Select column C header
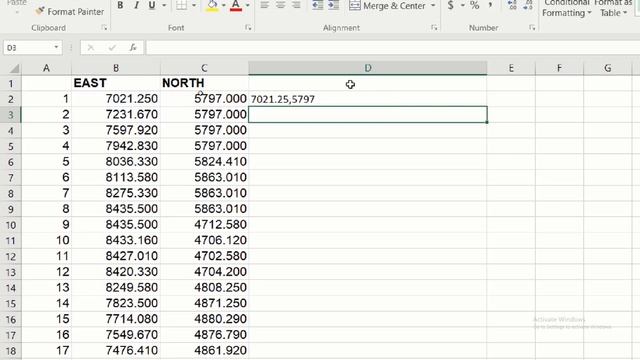 [x=204, y=68]
